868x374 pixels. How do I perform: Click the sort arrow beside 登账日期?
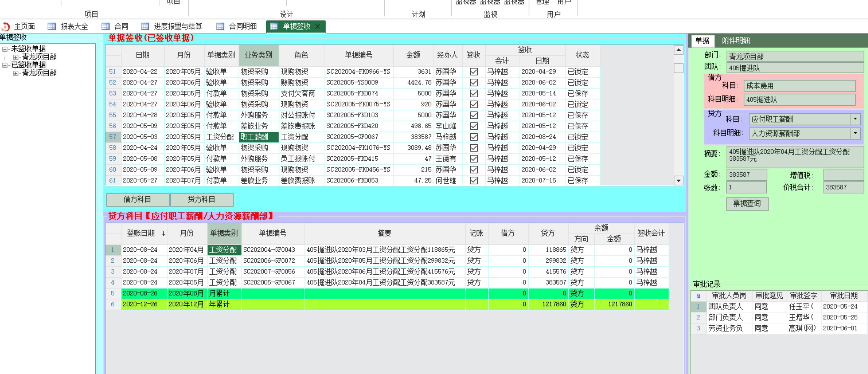163,233
